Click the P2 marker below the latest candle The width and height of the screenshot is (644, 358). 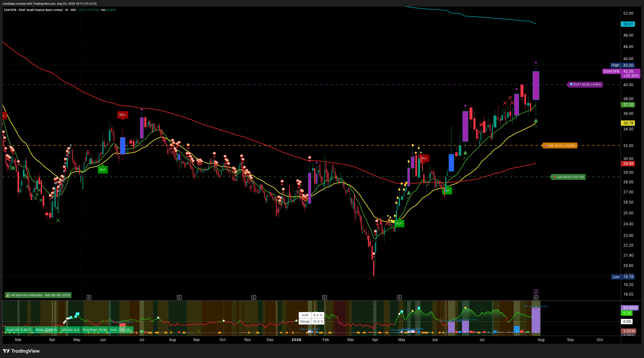tap(536, 126)
